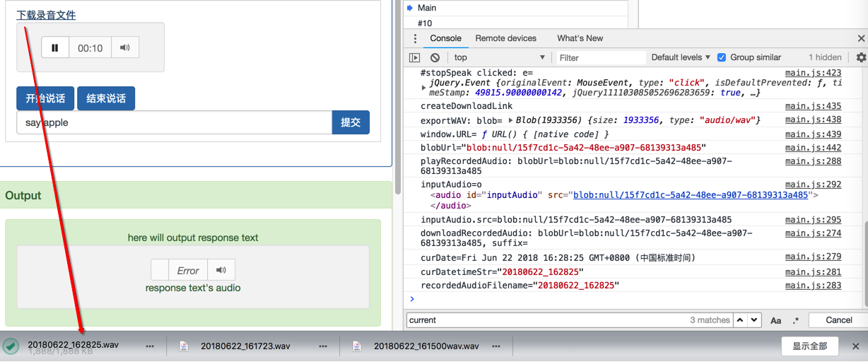Open the Default levels dropdown
This screenshot has width=868, height=362.
pyautogui.click(x=681, y=57)
